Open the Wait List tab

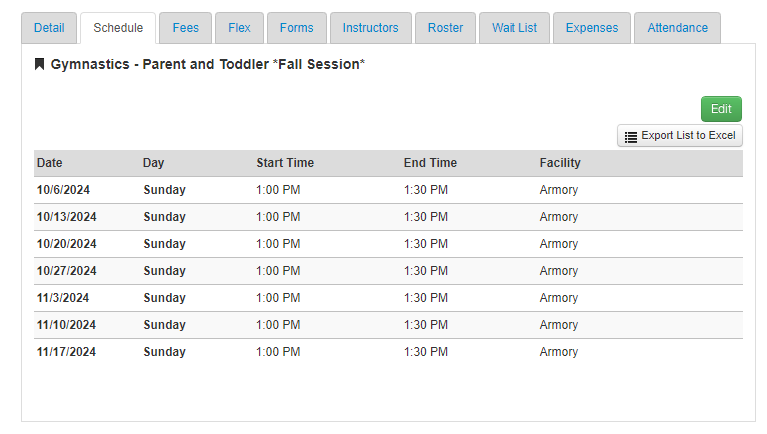pos(514,28)
